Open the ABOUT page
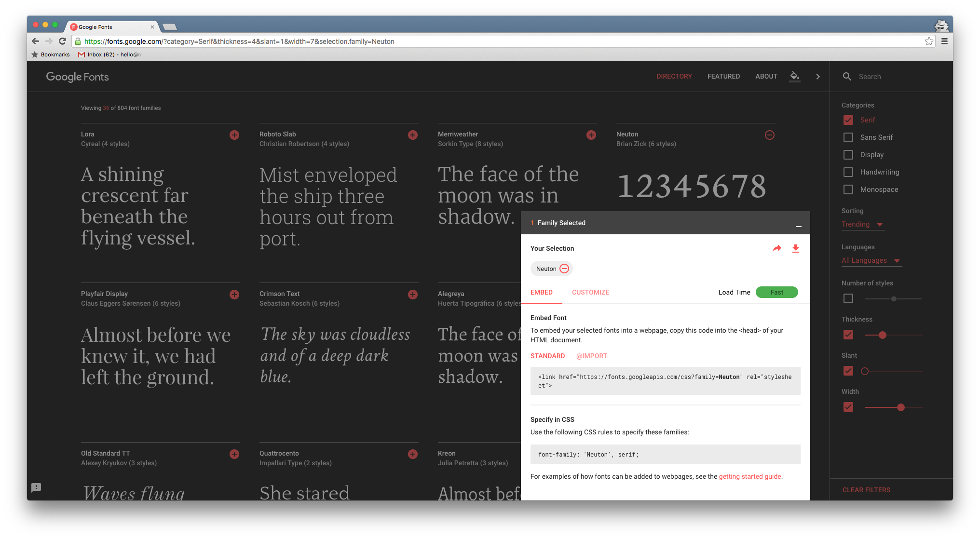 pyautogui.click(x=766, y=76)
